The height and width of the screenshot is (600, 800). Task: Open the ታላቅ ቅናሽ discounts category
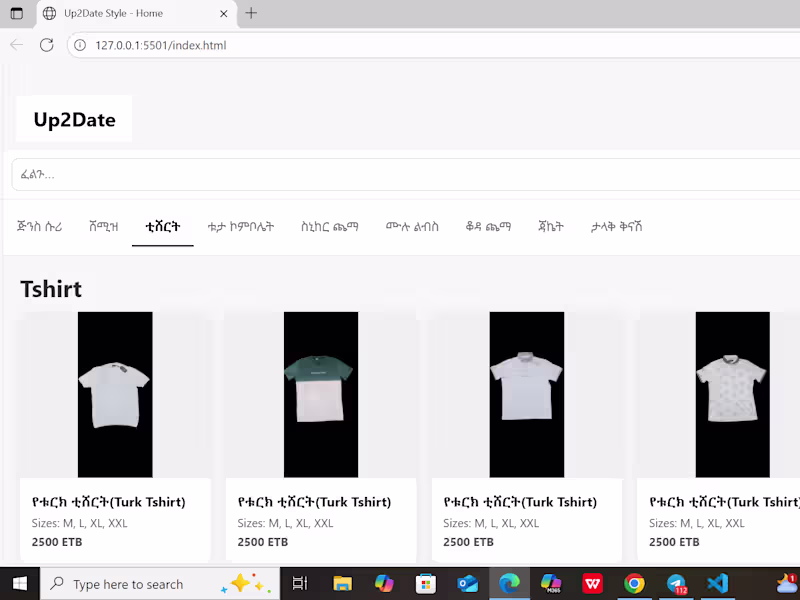[616, 227]
